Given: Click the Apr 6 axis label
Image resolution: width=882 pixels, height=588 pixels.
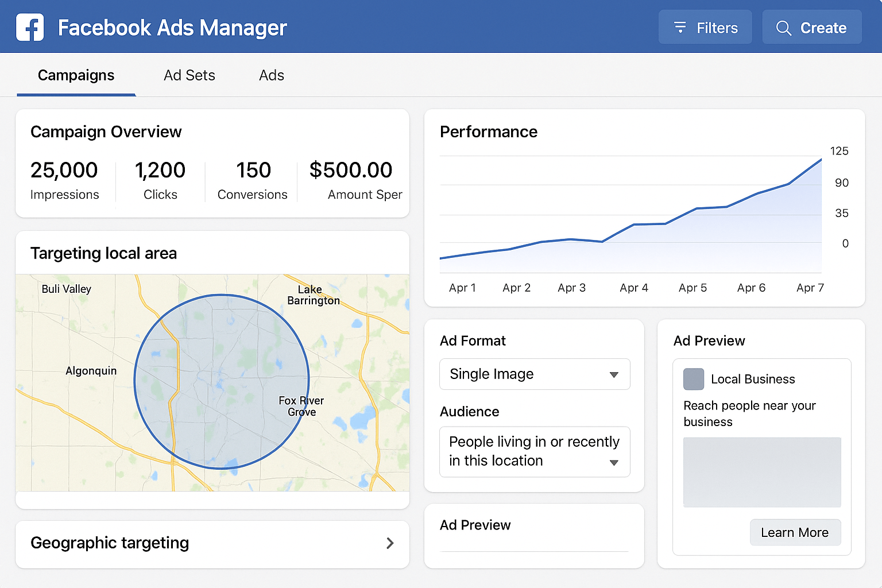Looking at the screenshot, I should [751, 288].
